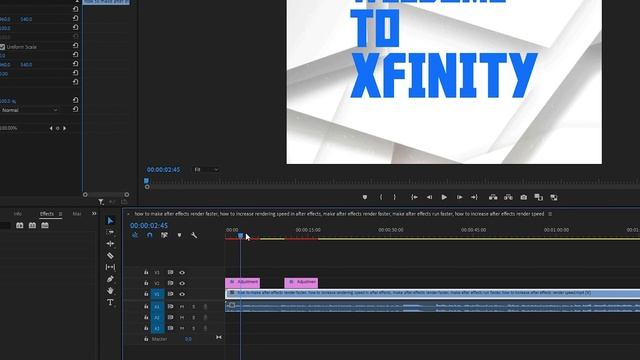Open the Normal blend mode dropdown
The width and height of the screenshot is (640, 360).
coord(29,110)
